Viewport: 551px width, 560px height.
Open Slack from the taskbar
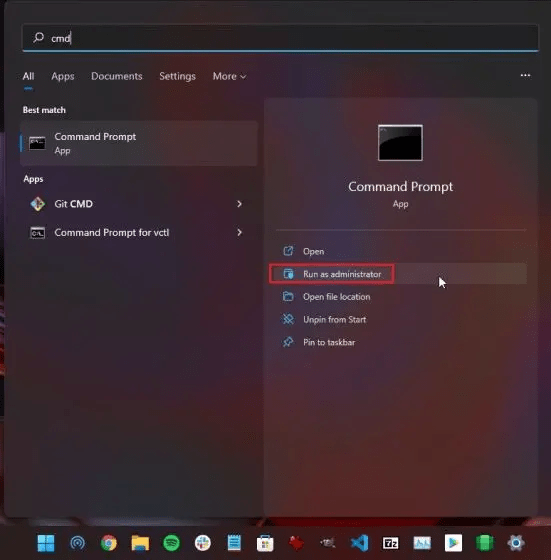point(203,543)
